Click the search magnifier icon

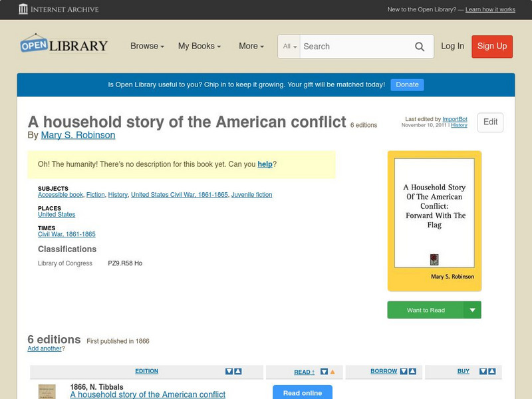(420, 47)
